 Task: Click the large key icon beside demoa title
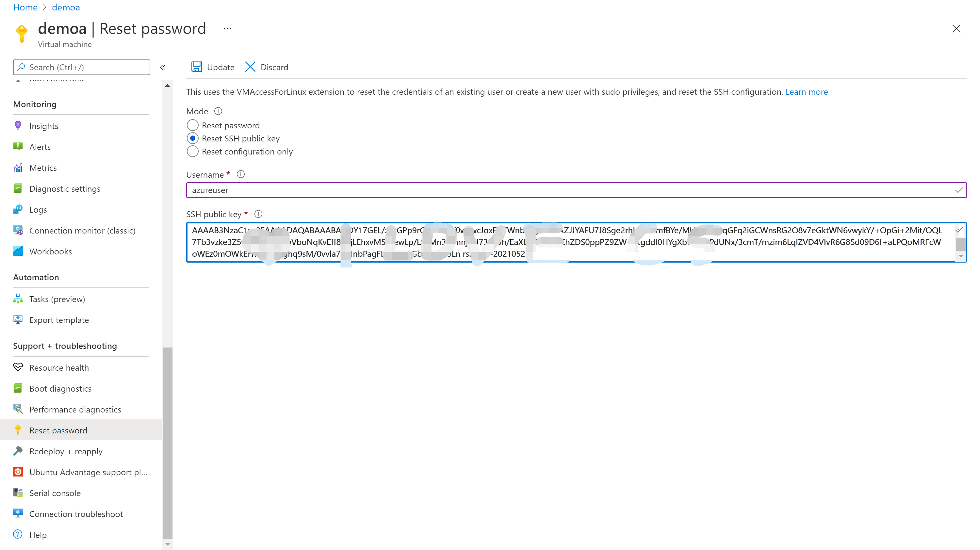click(22, 33)
